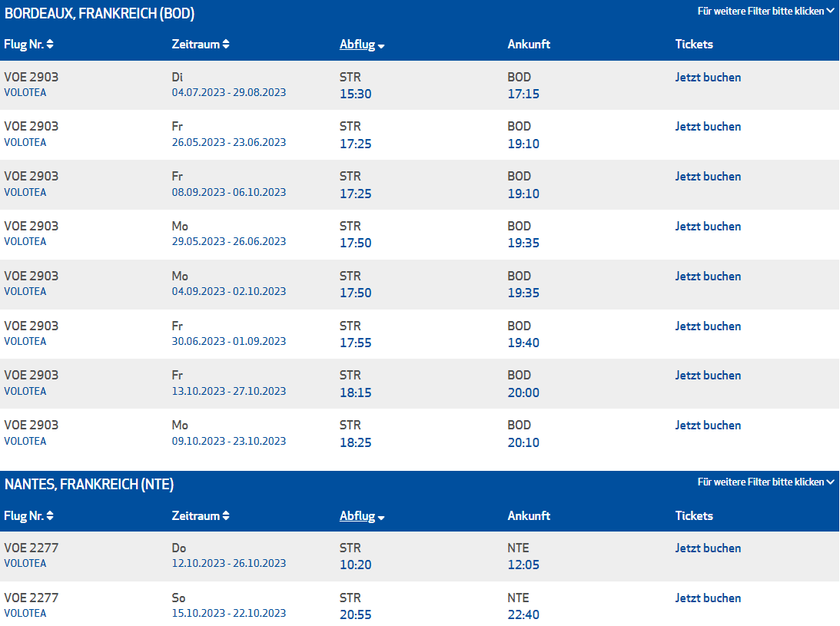The width and height of the screenshot is (840, 626).
Task: Sort Nantes table by Zeitraum arrows
Action: click(226, 516)
